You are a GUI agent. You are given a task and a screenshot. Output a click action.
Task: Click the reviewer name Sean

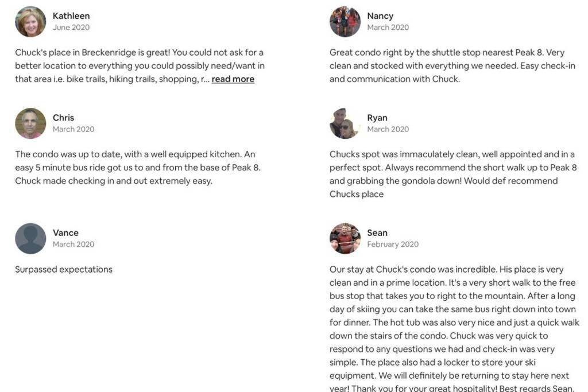click(377, 232)
